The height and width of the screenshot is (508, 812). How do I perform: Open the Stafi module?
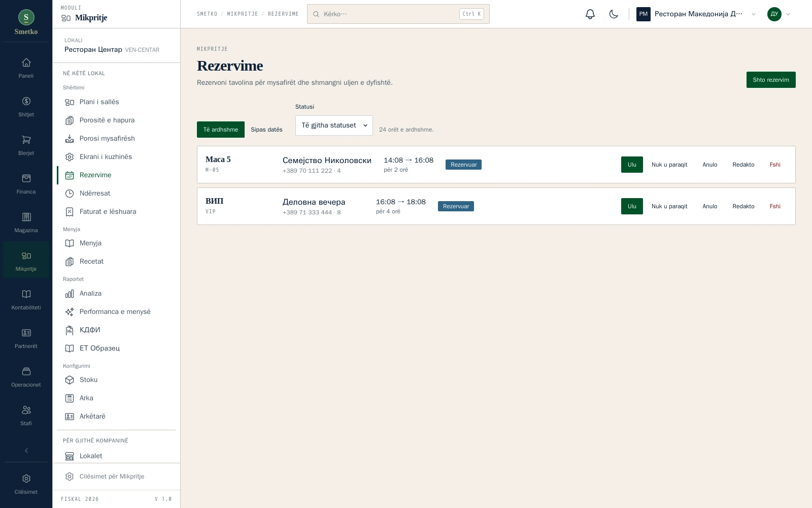[26, 416]
